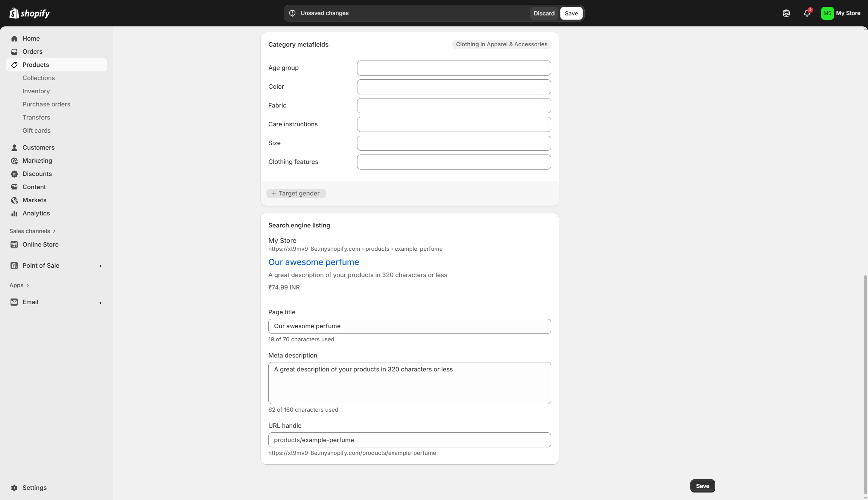The width and height of the screenshot is (868, 500).
Task: Select Gift cards in the sidebar
Action: tap(36, 130)
